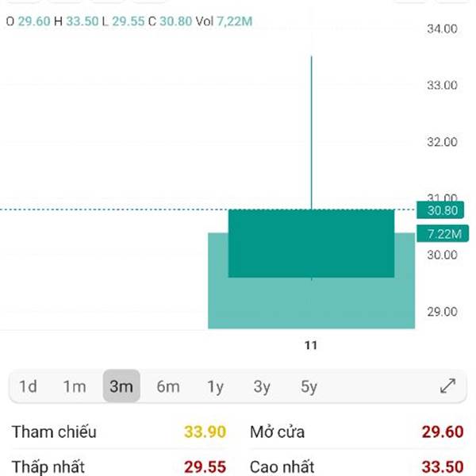Image resolution: width=476 pixels, height=476 pixels.
Task: Click the 34.00 price axis label
Action: tap(442, 29)
